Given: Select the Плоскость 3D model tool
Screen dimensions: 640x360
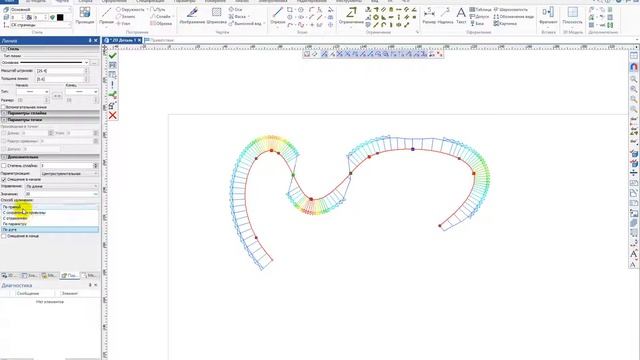Looking at the screenshot, I should tap(572, 16).
